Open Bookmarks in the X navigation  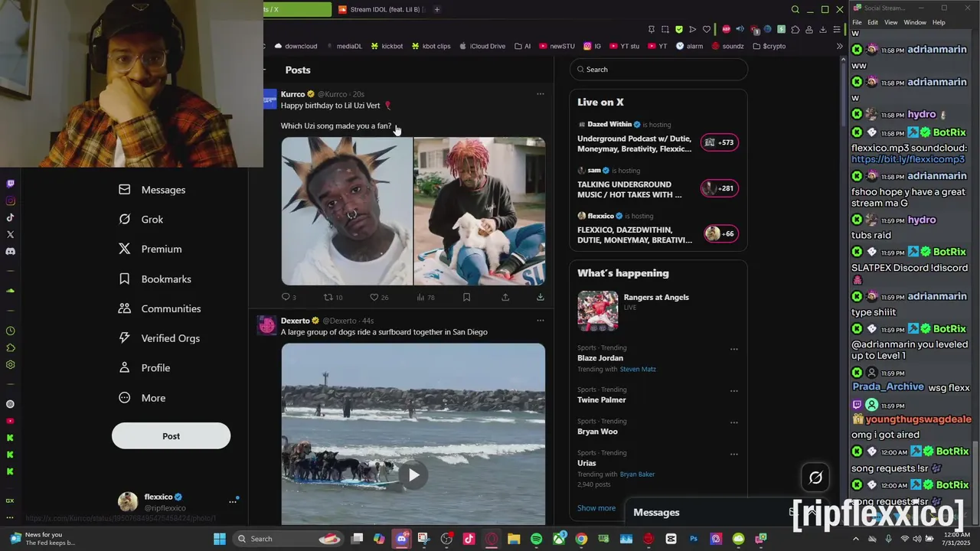pyautogui.click(x=155, y=279)
